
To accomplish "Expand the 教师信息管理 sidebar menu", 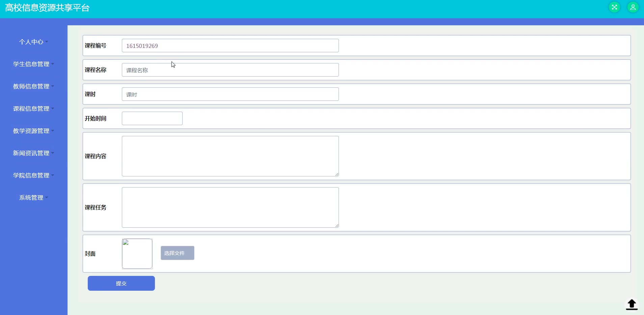I will pyautogui.click(x=34, y=86).
